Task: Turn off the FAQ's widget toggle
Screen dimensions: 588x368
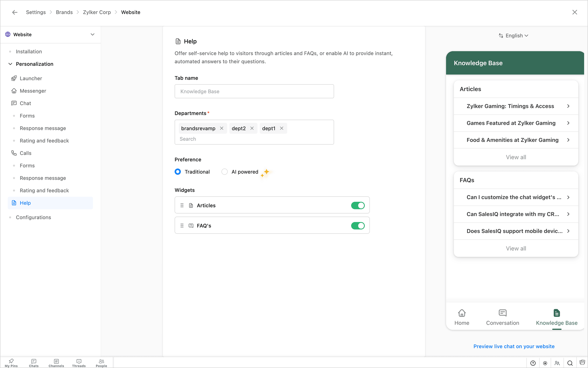Action: [x=358, y=226]
